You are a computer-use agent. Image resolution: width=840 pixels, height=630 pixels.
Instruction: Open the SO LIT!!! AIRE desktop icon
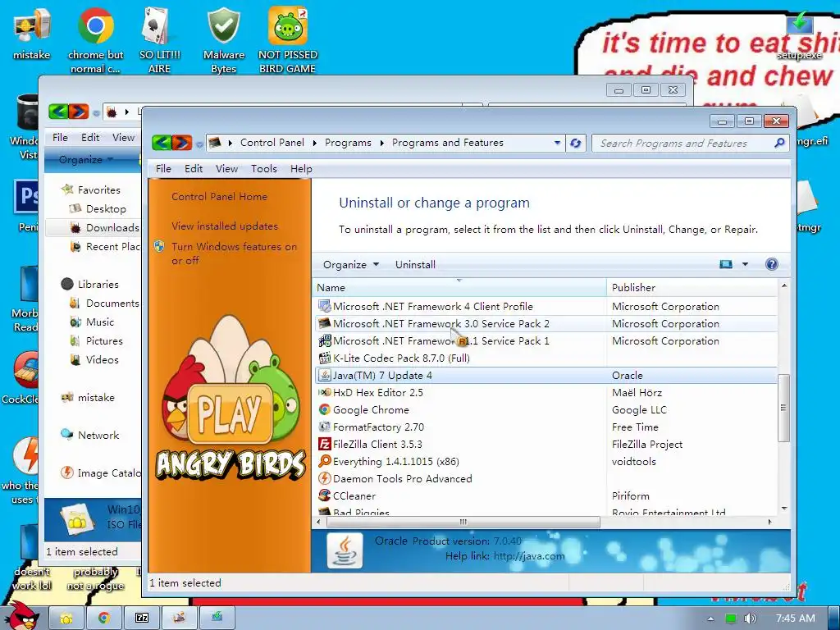coord(159,41)
